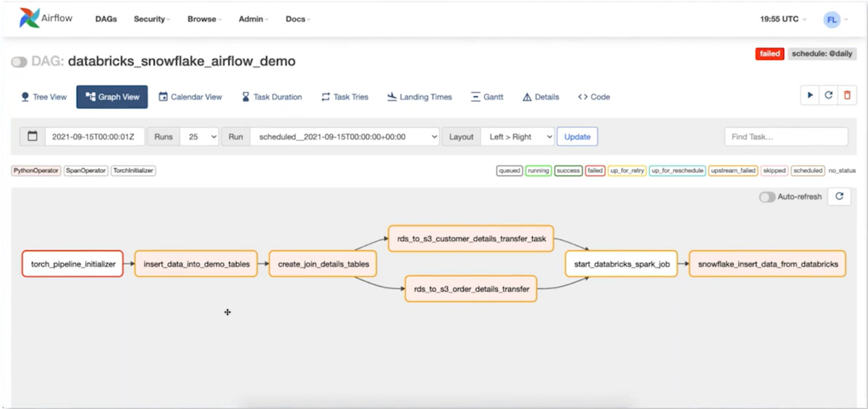
Task: Open the Admin menu
Action: pos(253,19)
